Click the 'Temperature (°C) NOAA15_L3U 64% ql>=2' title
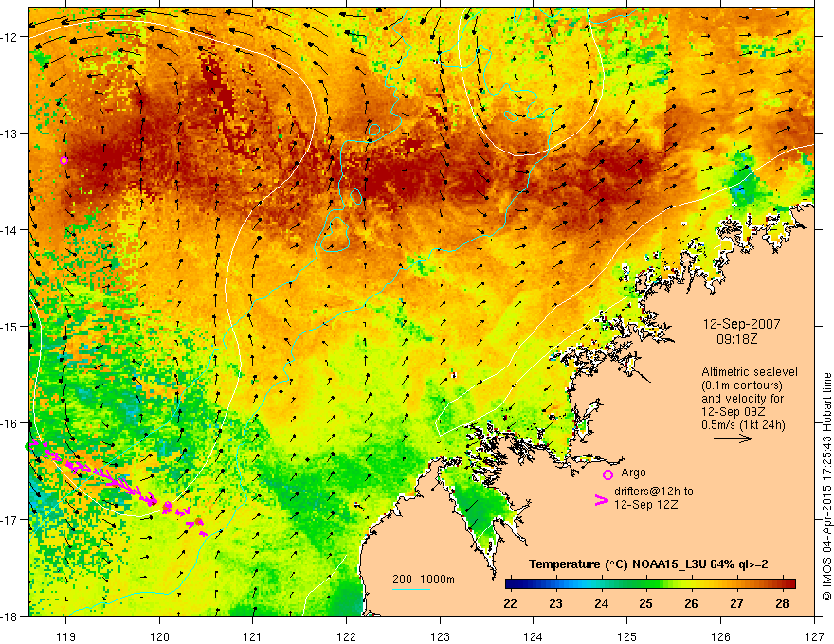 click(x=648, y=564)
